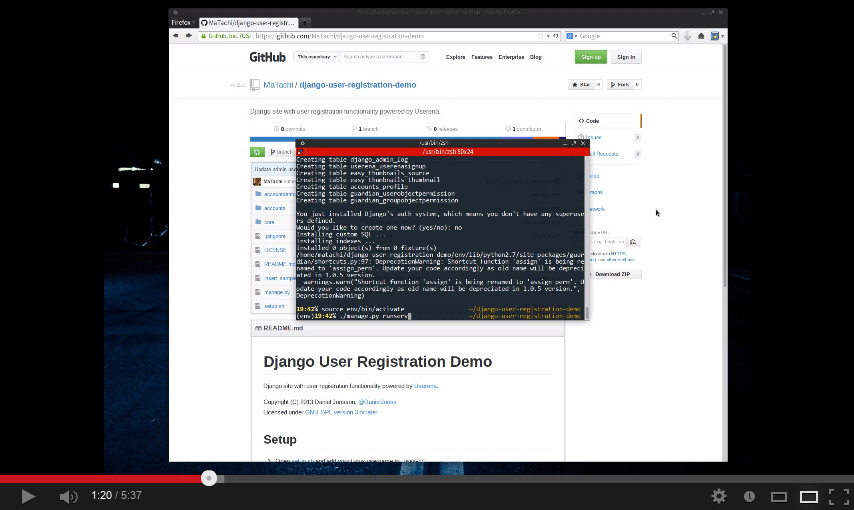Image resolution: width=854 pixels, height=510 pixels.
Task: Enter fullscreen with the corner brackets icon
Action: [x=839, y=496]
